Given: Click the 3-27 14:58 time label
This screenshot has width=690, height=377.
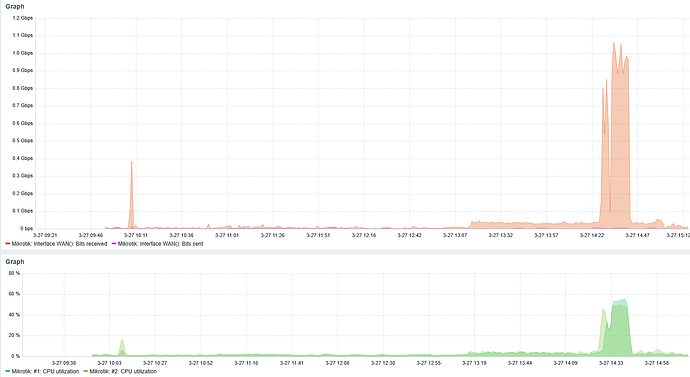Looking at the screenshot, I should pyautogui.click(x=657, y=363).
